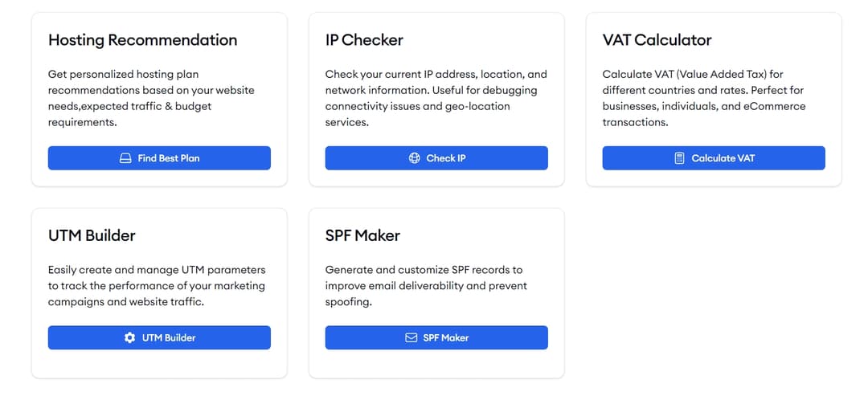Image resolution: width=868 pixels, height=396 pixels.
Task: Click the globe icon on Check IP
Action: click(x=415, y=158)
